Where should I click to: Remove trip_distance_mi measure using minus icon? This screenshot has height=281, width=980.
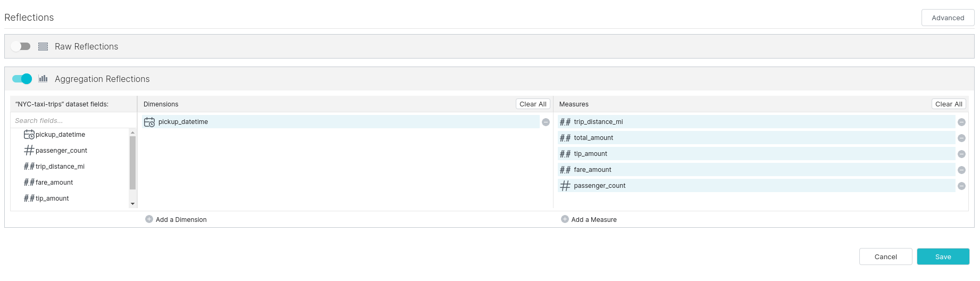[x=961, y=122]
